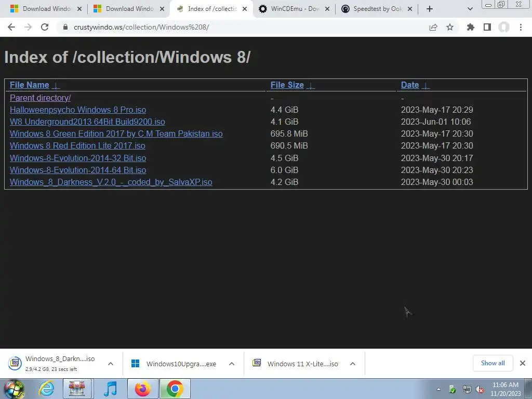Expand the tab search chevron
The height and width of the screenshot is (399, 532).
click(470, 9)
